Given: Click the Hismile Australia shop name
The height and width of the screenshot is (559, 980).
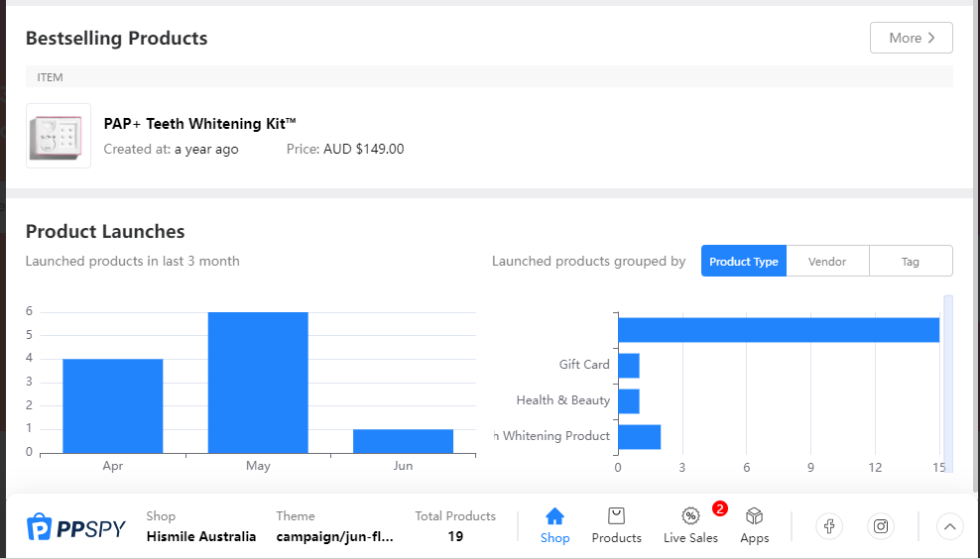Looking at the screenshot, I should pos(201,536).
